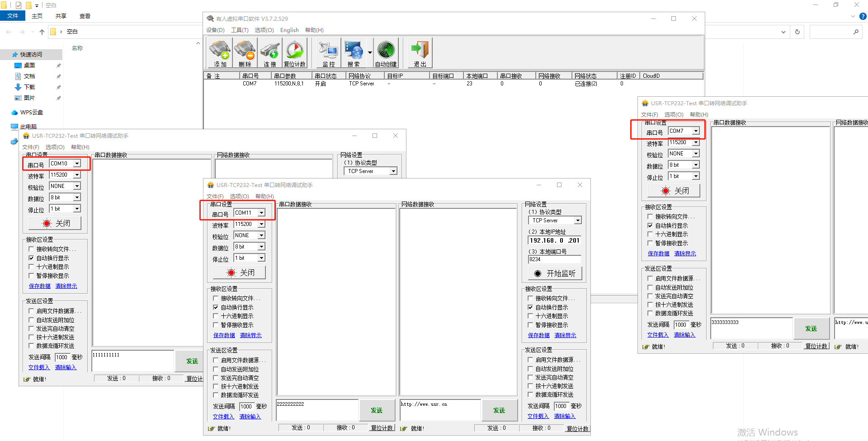The image size is (868, 441).
Task: Click 发送 button next to 2222222222 text
Action: pyautogui.click(x=377, y=410)
